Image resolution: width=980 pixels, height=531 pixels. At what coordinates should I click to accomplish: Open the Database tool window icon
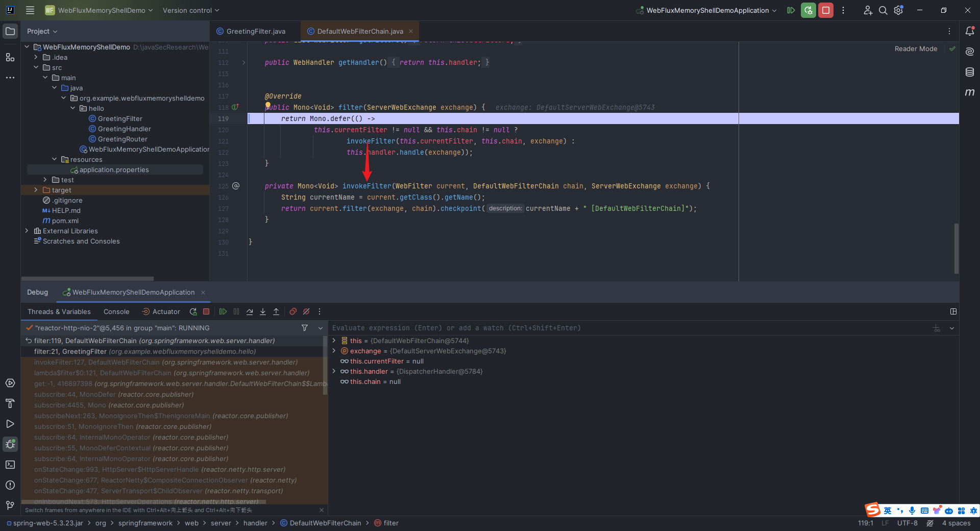(x=970, y=72)
